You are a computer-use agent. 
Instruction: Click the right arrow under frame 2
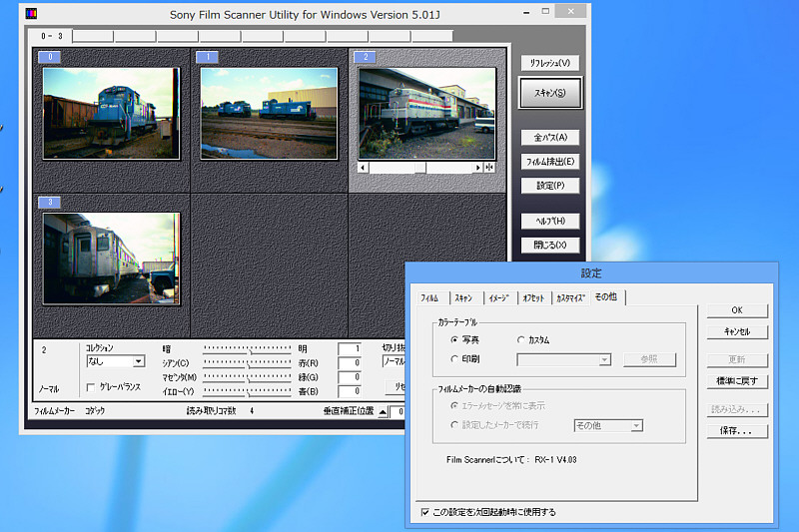pyautogui.click(x=478, y=168)
